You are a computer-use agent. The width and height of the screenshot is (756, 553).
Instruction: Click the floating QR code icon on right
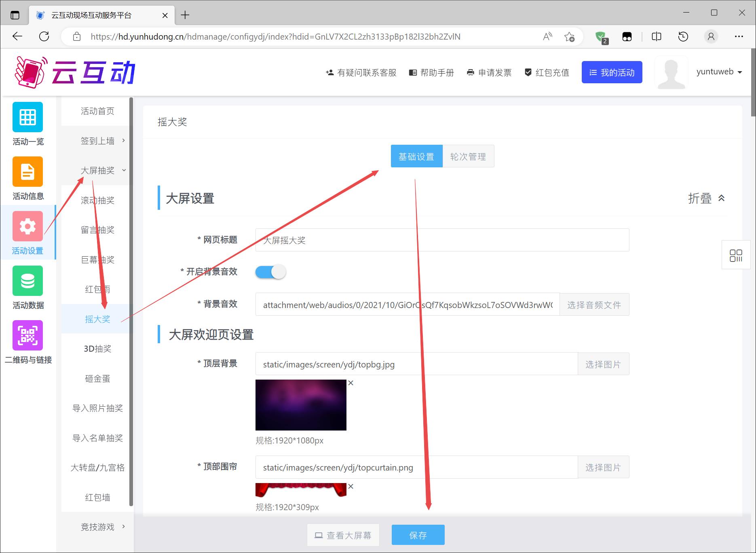(735, 255)
